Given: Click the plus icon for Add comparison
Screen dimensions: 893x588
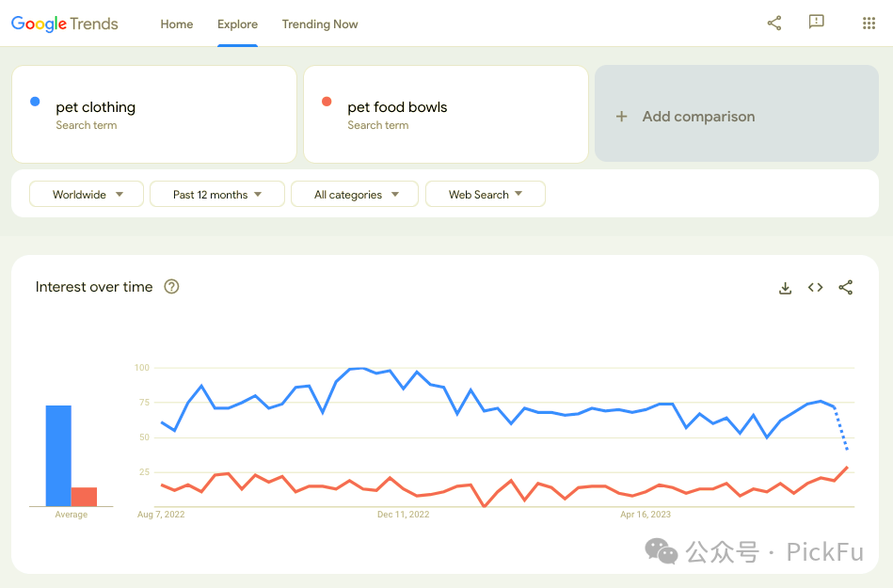Looking at the screenshot, I should 621,117.
